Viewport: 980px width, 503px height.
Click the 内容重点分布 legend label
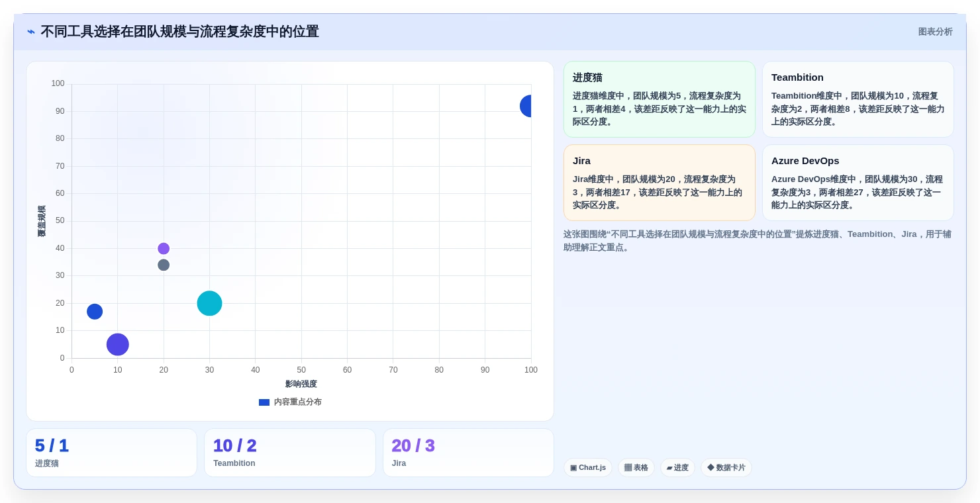pyautogui.click(x=298, y=402)
